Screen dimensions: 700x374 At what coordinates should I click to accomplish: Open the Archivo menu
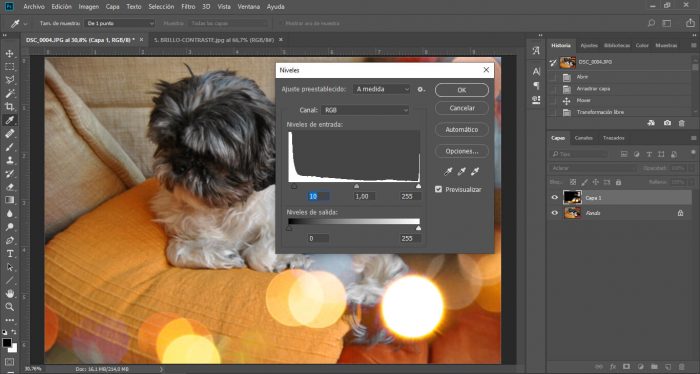pos(34,7)
